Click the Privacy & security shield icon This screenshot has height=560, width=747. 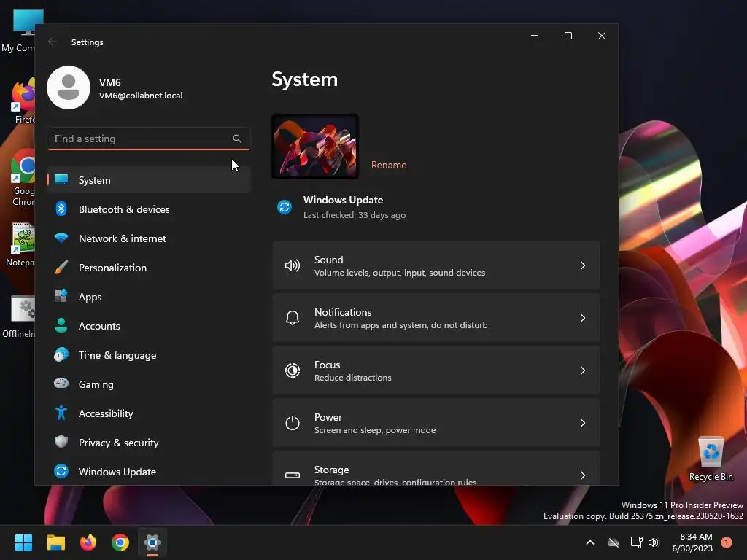[x=61, y=442]
